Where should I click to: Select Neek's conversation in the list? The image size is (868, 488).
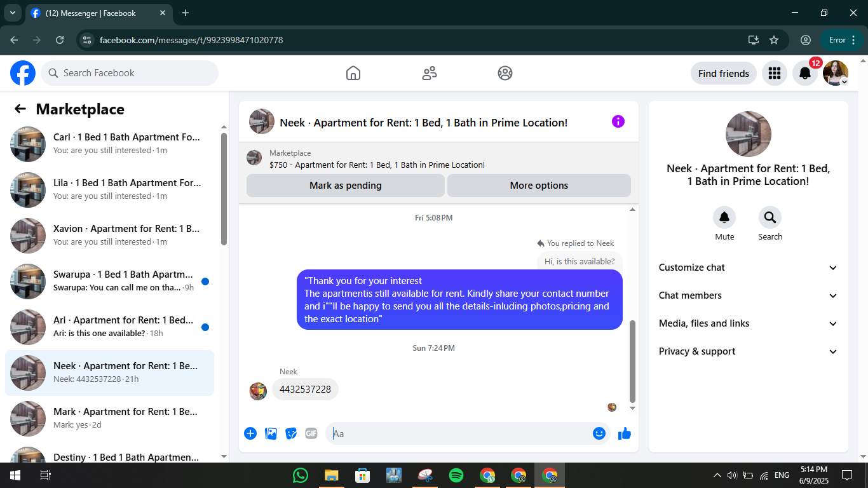(109, 372)
